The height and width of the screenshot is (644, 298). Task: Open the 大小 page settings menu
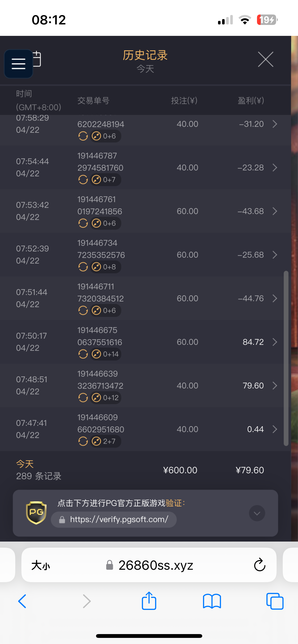click(x=41, y=565)
